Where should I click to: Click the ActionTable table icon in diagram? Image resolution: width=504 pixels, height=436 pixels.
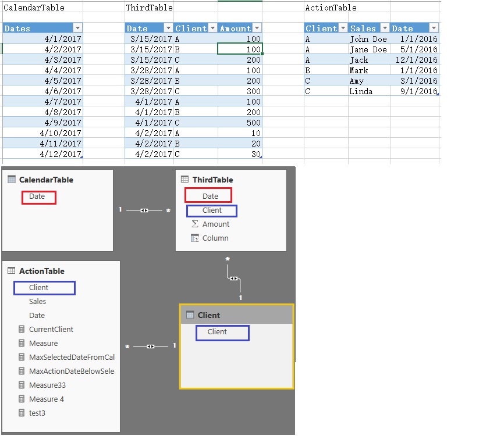[12, 271]
